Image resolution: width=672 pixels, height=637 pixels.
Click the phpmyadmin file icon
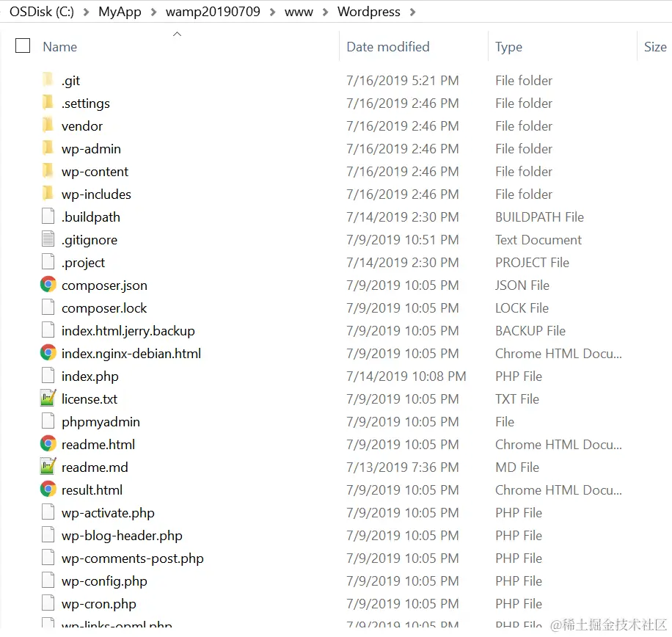[48, 421]
